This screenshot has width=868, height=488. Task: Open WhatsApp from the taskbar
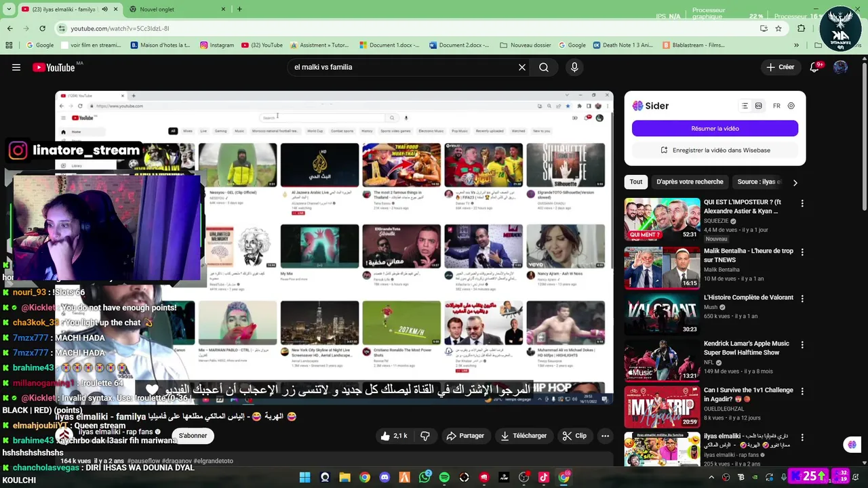pyautogui.click(x=425, y=478)
